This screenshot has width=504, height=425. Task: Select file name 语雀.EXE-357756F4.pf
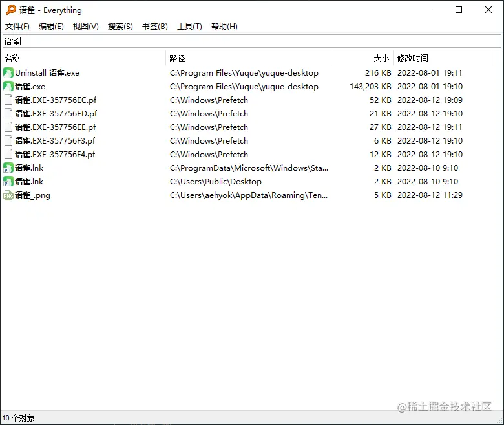coord(55,155)
